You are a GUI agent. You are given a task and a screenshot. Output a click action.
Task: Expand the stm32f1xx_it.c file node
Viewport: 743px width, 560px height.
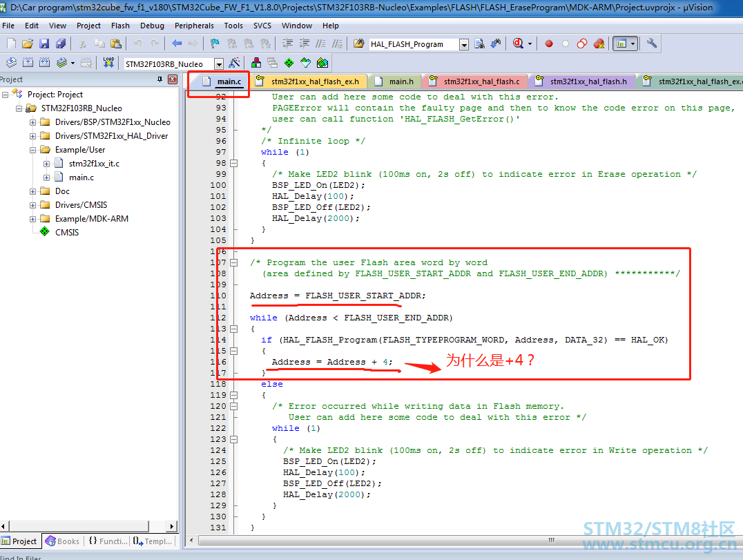[46, 164]
